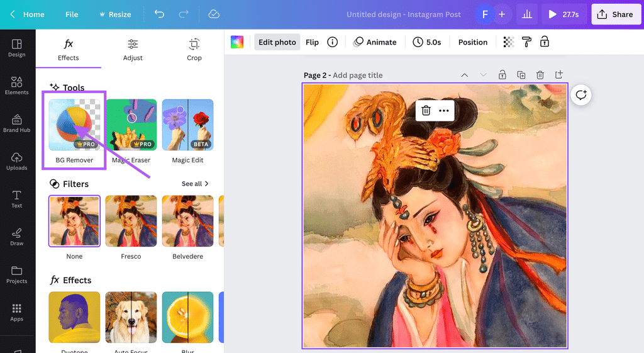The width and height of the screenshot is (644, 353).
Task: Duplicate page 2 using the page header icon
Action: (x=521, y=75)
